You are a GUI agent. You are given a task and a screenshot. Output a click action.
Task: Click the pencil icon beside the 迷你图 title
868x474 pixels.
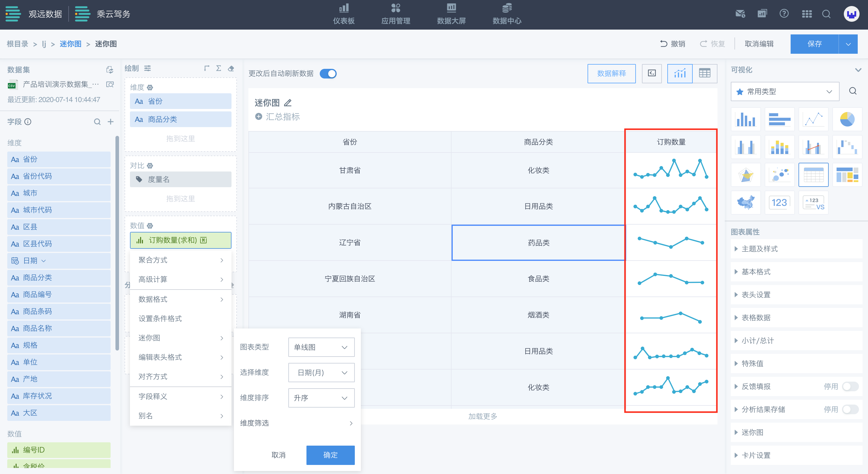(x=288, y=103)
